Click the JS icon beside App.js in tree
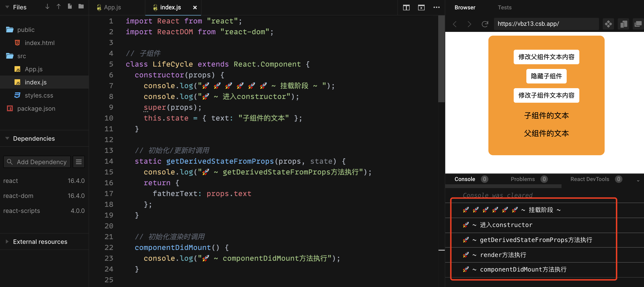Image resolution: width=644 pixels, height=287 pixels. point(17,69)
